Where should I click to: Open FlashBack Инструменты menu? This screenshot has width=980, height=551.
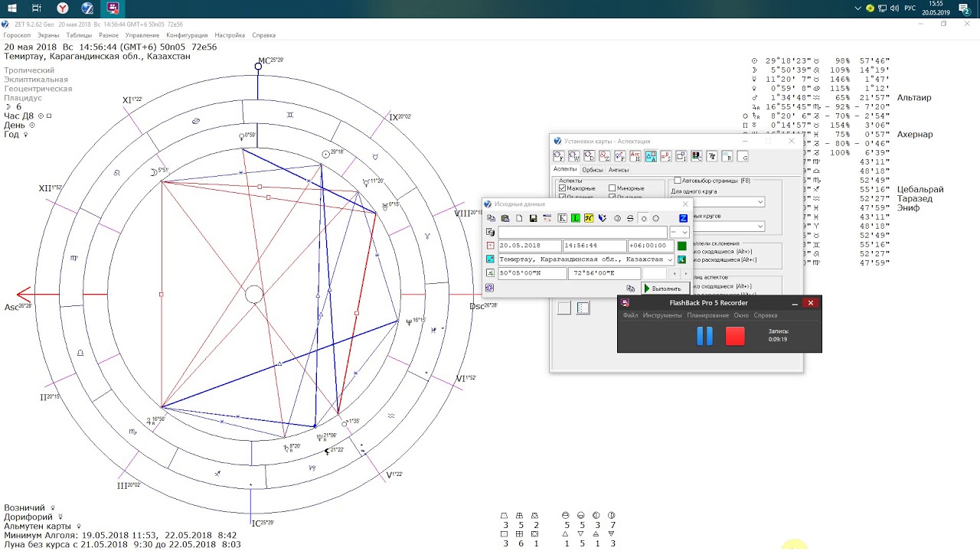point(662,315)
